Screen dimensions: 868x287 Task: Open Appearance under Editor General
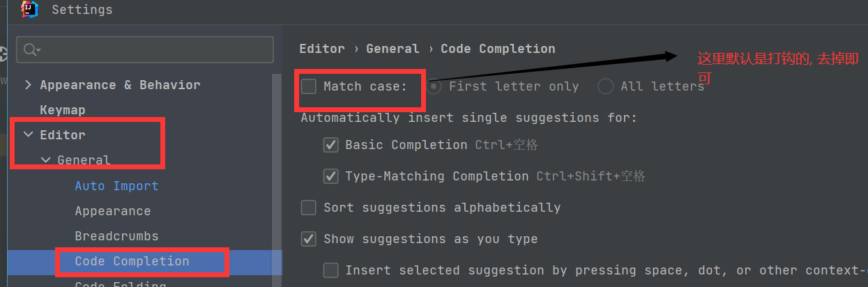(x=112, y=211)
